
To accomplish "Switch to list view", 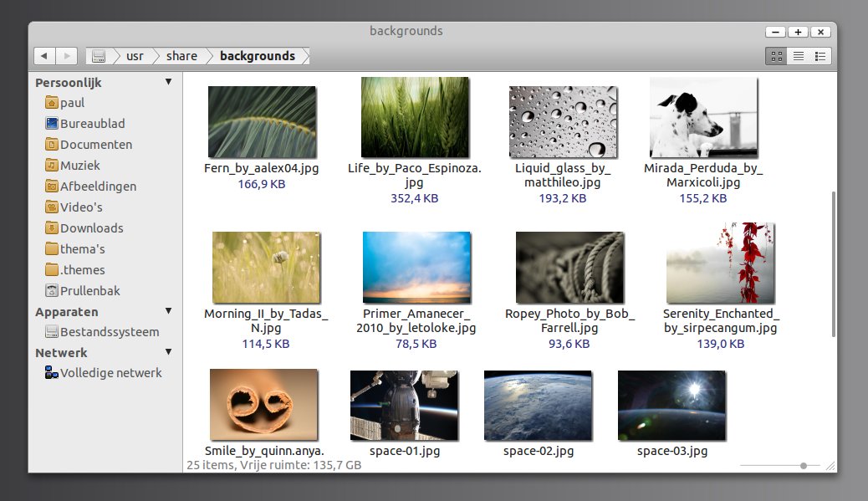I will click(x=799, y=56).
